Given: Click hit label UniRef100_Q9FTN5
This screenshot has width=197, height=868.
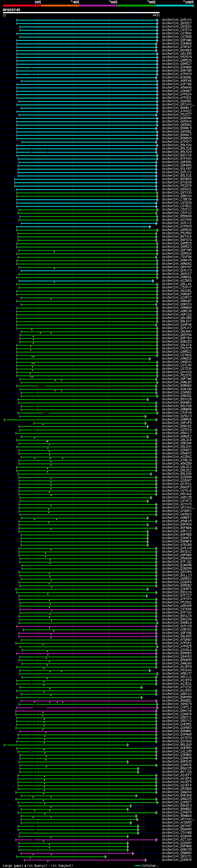Looking at the screenshot, I should coord(176,250).
